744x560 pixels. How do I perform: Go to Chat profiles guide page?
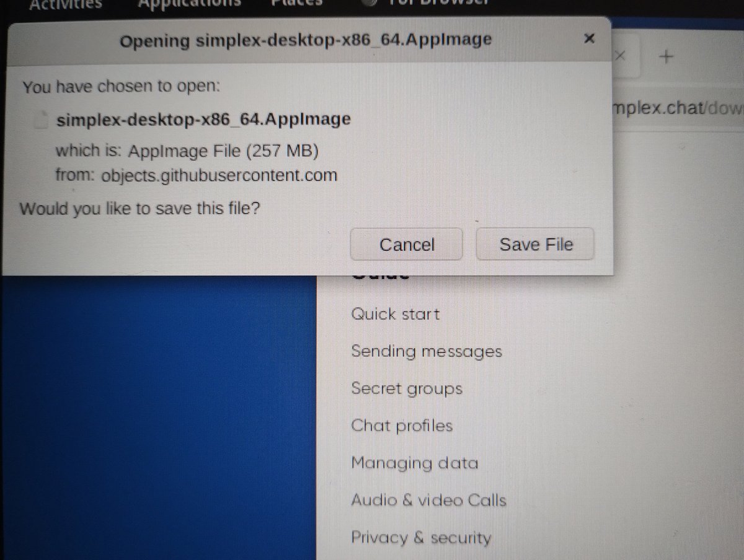point(402,426)
